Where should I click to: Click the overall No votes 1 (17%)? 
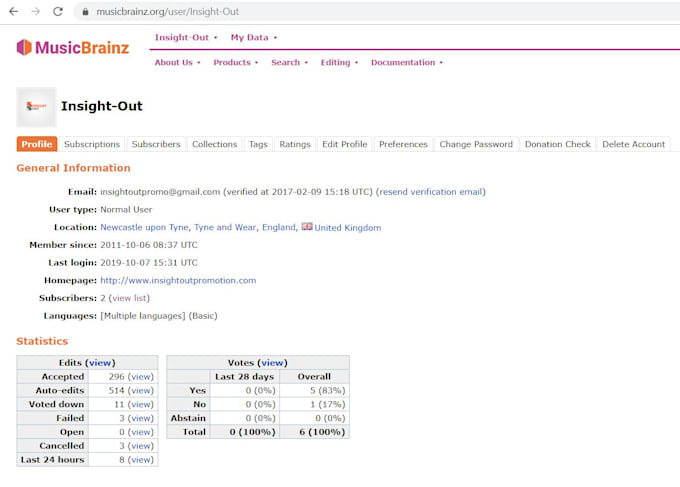tap(327, 404)
